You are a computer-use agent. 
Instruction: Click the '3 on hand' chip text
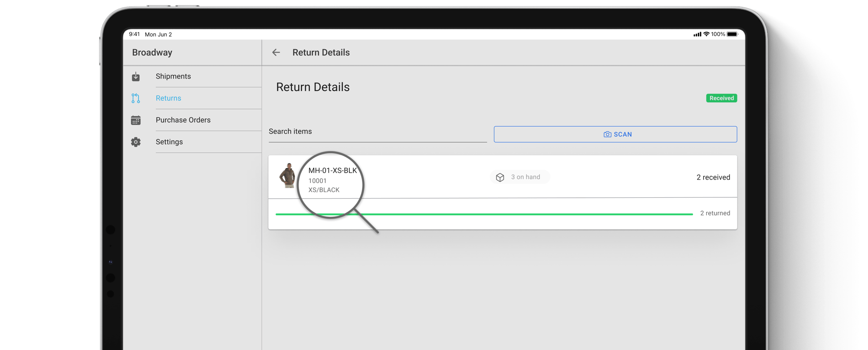point(526,177)
